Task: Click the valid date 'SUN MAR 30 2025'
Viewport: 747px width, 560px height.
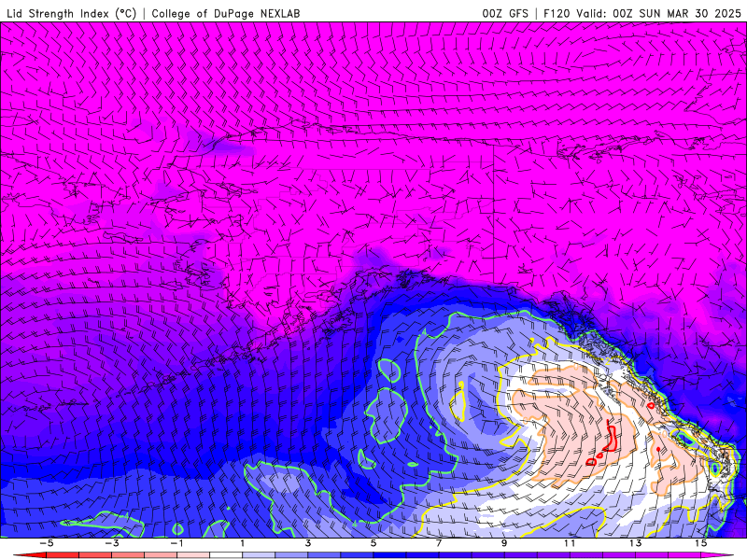Action: click(690, 13)
